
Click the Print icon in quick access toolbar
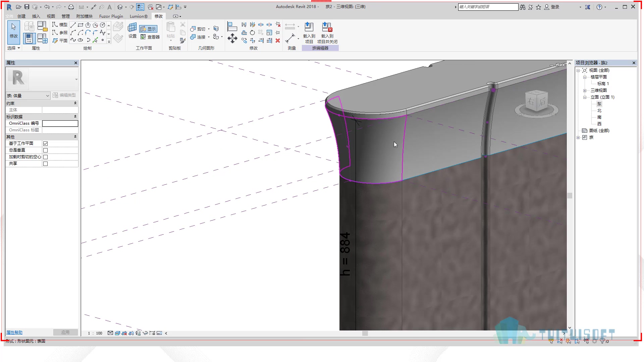tap(71, 7)
